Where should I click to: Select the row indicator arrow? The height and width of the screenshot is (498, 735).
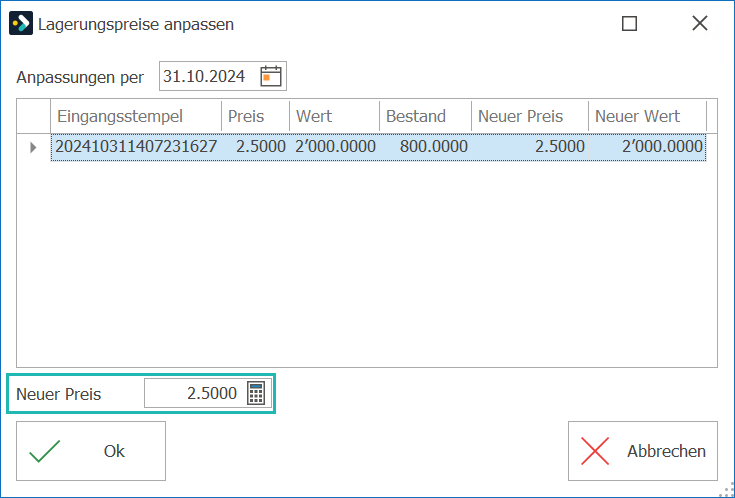point(33,147)
